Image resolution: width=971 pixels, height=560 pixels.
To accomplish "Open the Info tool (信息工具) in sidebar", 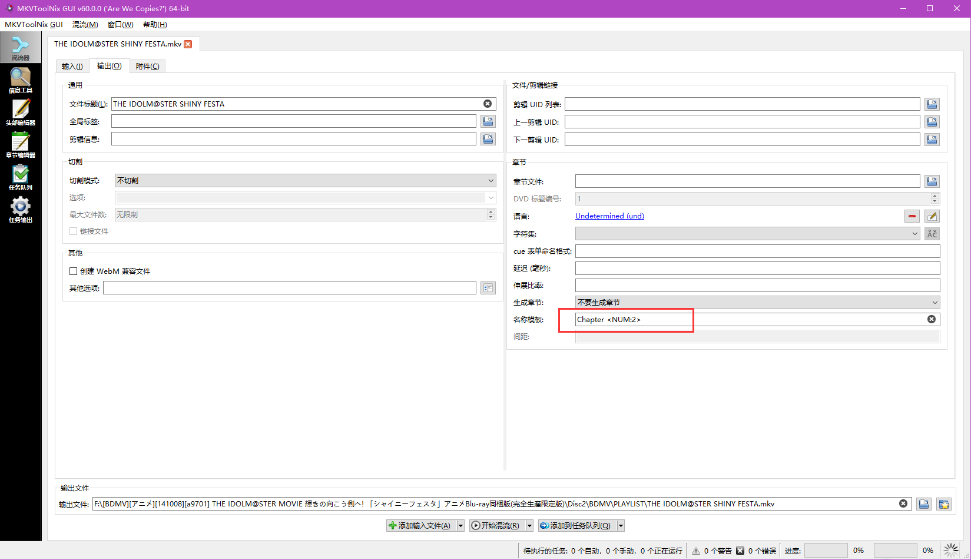I will [x=21, y=80].
